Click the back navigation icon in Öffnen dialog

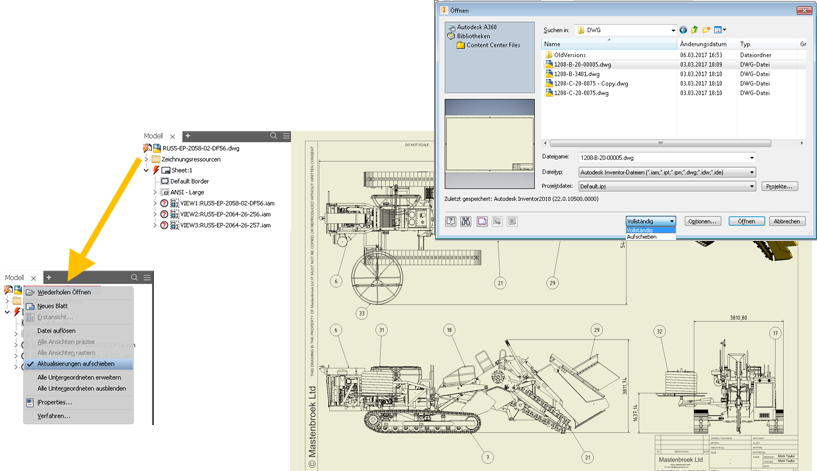click(683, 30)
